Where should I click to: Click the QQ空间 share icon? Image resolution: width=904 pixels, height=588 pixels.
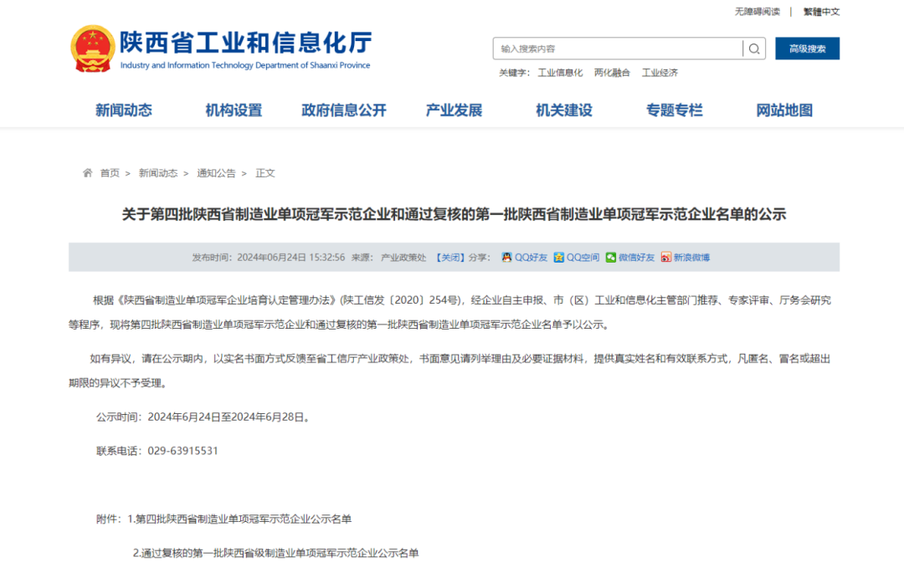click(x=559, y=258)
